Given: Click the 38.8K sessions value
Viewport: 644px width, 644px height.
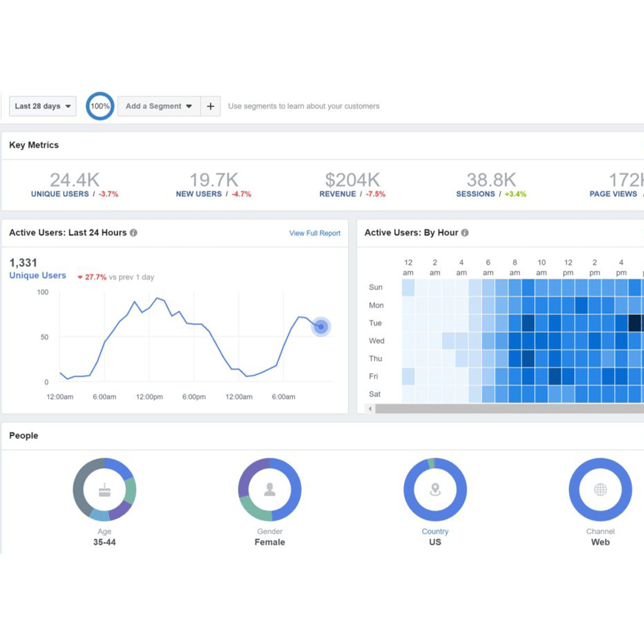Looking at the screenshot, I should click(491, 180).
